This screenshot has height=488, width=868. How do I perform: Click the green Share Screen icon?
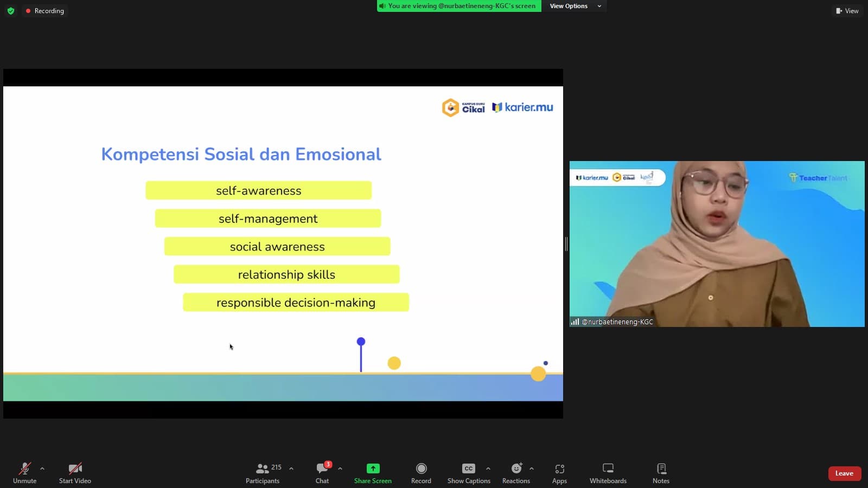[x=373, y=468]
